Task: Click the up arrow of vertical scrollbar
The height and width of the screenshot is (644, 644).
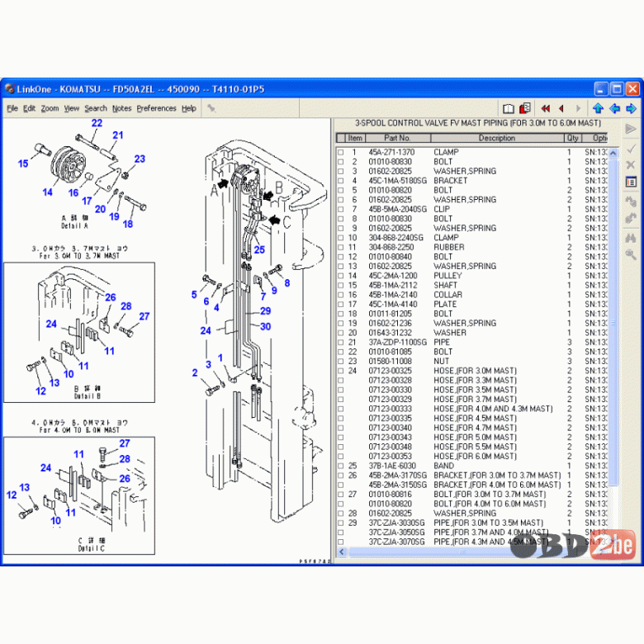Action: point(613,154)
